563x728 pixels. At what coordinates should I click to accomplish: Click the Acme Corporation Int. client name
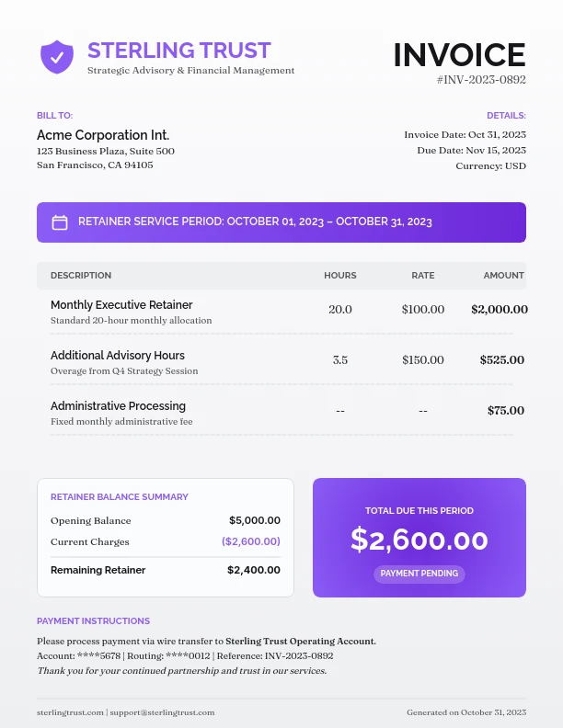click(x=103, y=135)
